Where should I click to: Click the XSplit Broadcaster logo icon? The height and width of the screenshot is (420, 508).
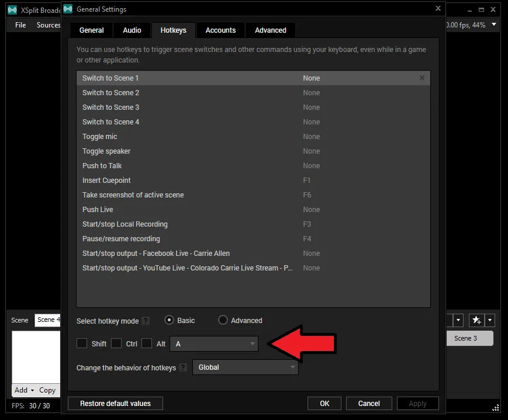coord(12,10)
